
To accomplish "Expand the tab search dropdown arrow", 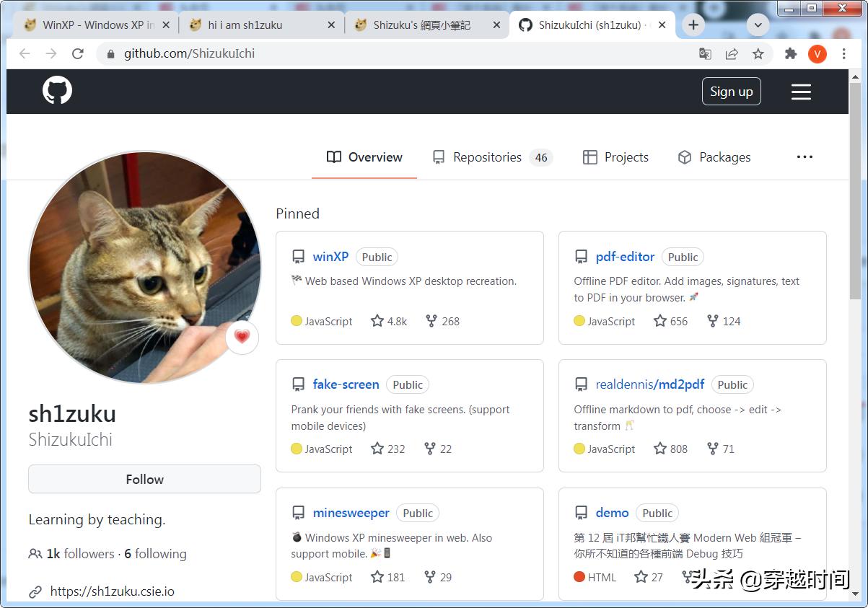I will click(758, 25).
